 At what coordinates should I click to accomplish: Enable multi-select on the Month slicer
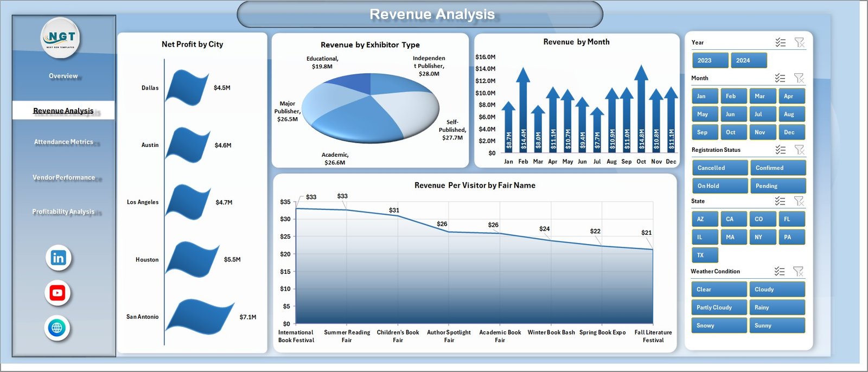[x=780, y=78]
